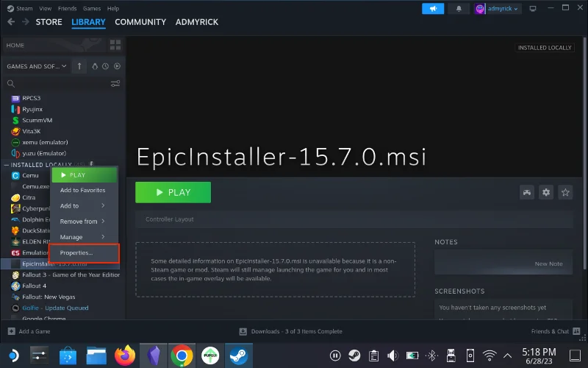Open Friends & Chat
This screenshot has height=368, width=588.
(x=556, y=331)
